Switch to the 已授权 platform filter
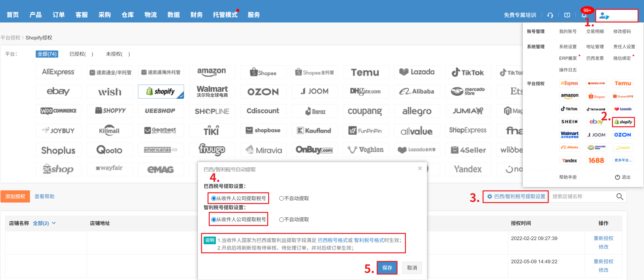This screenshot has height=280, width=644. [81, 54]
